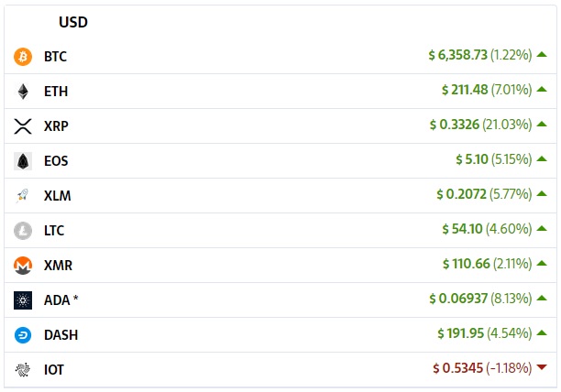Click the black EOS logo icon

pyautogui.click(x=23, y=161)
